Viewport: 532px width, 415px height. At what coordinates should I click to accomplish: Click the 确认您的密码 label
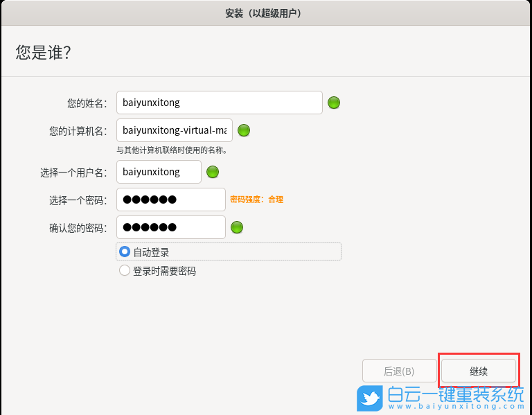78,229
